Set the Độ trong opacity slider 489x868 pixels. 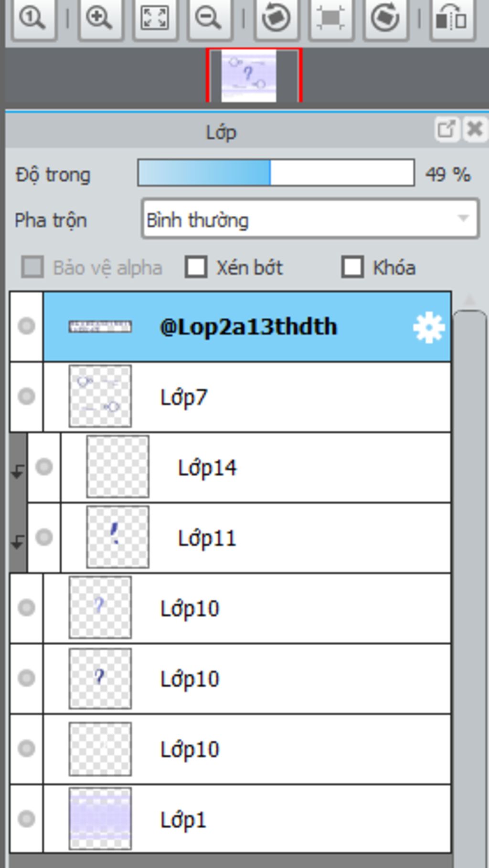[x=276, y=173]
